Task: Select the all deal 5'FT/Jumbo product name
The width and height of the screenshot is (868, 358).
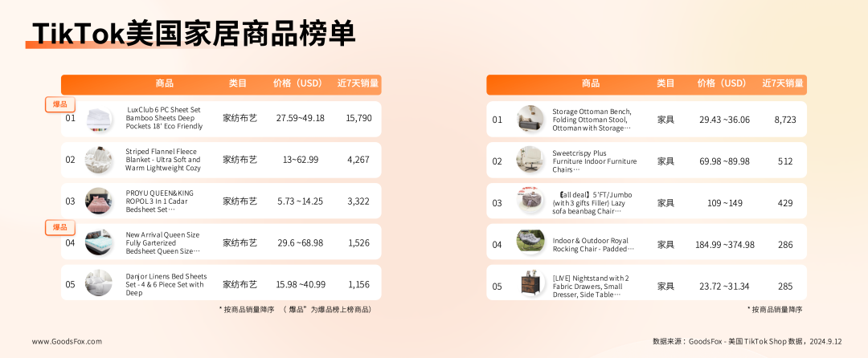Action: pyautogui.click(x=592, y=203)
